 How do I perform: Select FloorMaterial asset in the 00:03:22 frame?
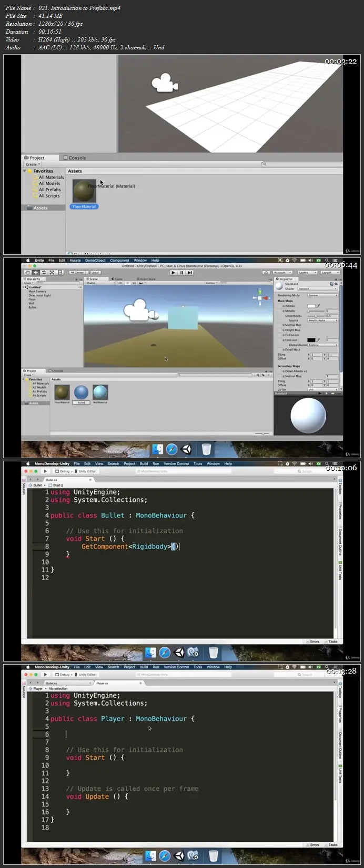[x=84, y=193]
